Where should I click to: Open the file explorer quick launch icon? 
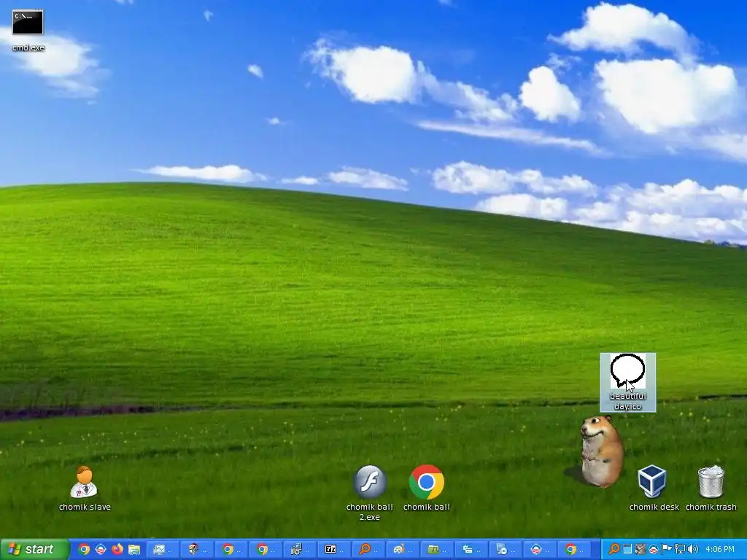coord(134,550)
